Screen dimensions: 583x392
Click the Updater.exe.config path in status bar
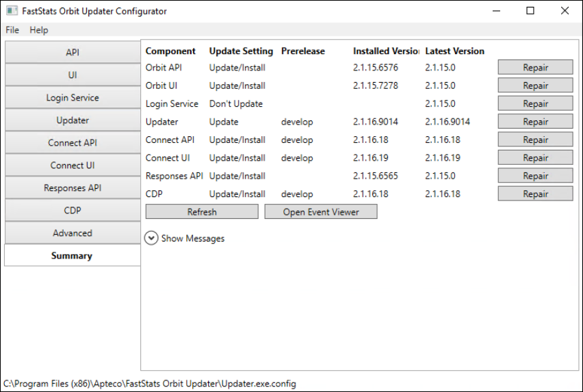coord(149,384)
